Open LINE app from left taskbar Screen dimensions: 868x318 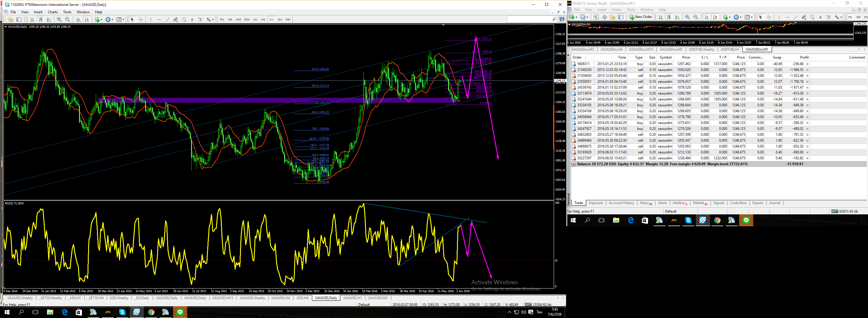pyautogui.click(x=180, y=312)
